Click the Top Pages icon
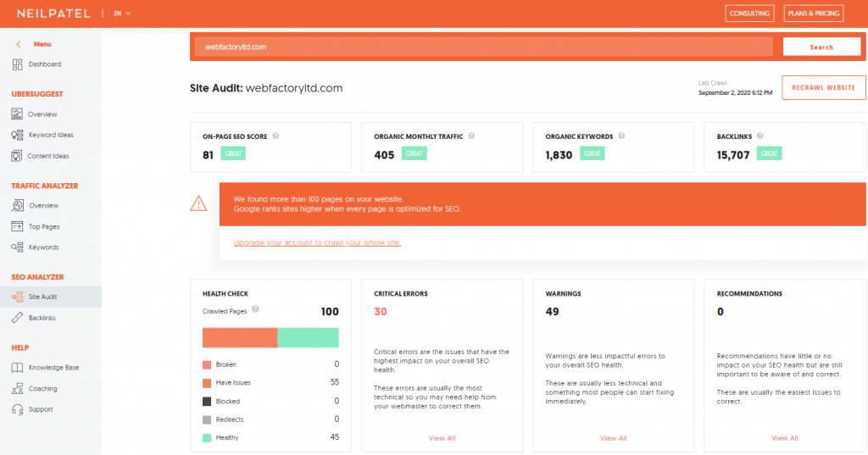 tap(17, 226)
